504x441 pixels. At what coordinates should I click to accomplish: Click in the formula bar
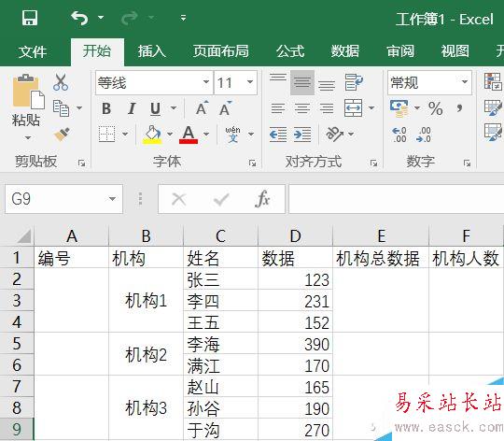point(396,199)
